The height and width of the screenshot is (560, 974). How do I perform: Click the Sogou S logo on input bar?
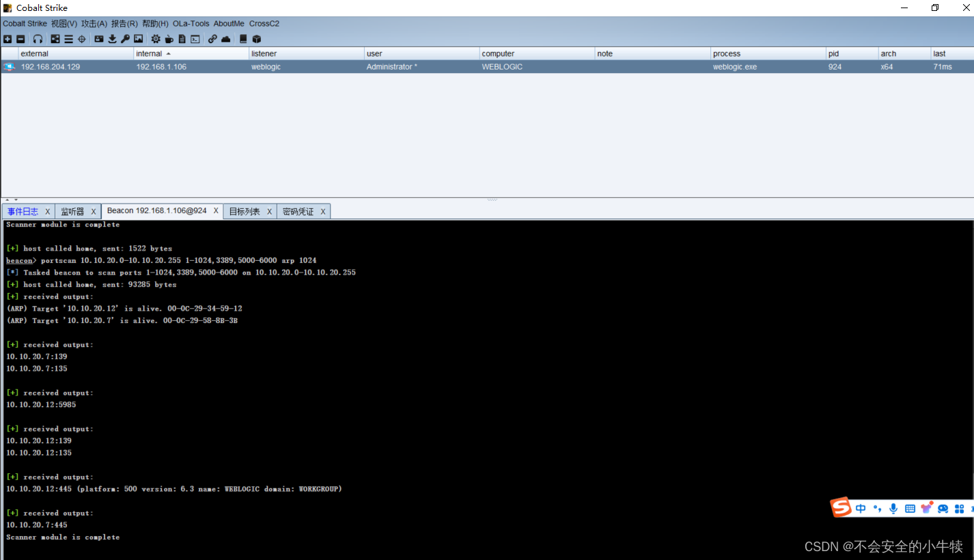[841, 507]
